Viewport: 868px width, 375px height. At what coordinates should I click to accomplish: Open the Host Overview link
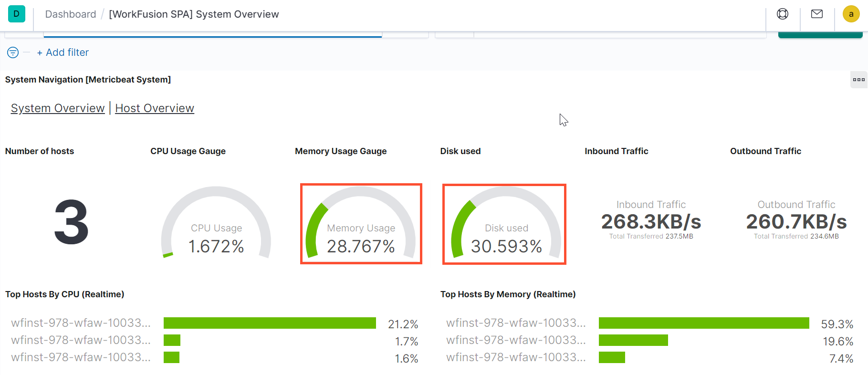click(x=155, y=108)
